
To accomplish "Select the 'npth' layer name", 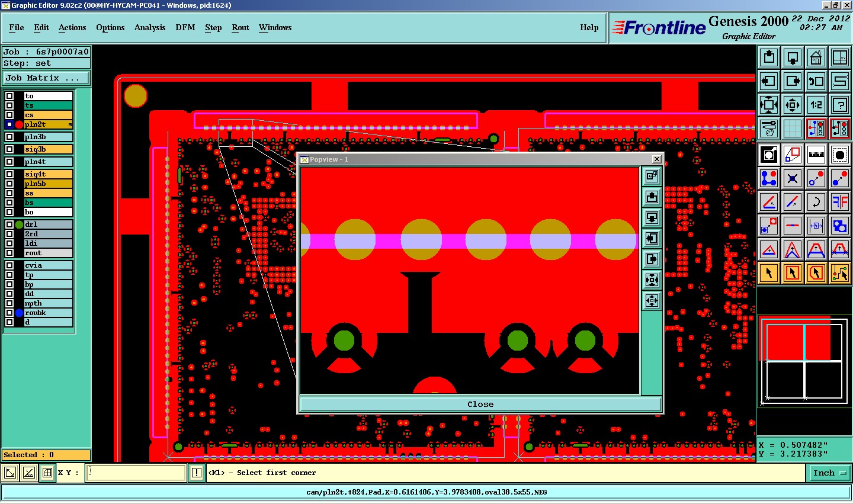I will tap(48, 303).
